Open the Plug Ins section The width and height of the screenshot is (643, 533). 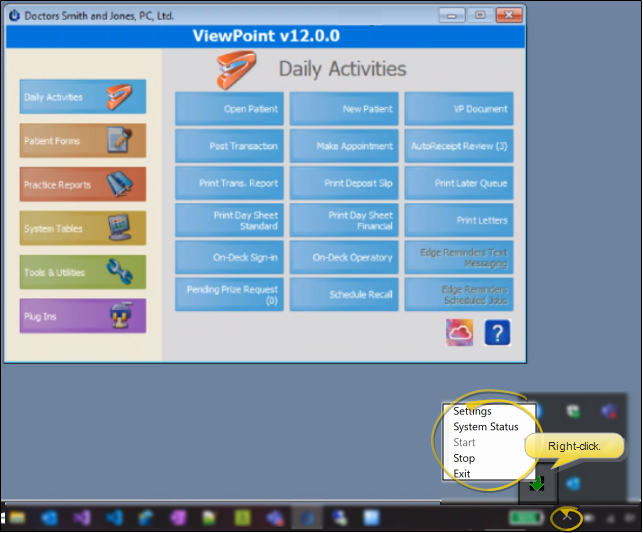(82, 316)
